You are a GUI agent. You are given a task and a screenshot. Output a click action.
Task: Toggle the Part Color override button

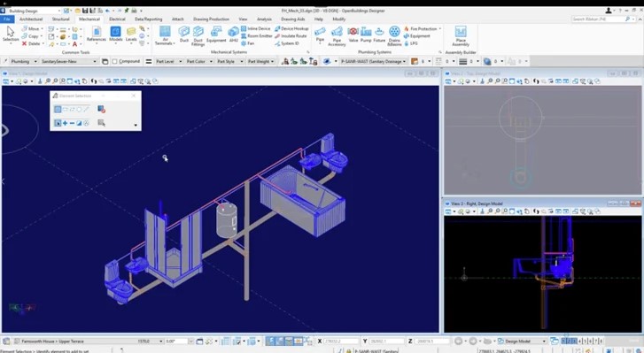tap(199, 62)
